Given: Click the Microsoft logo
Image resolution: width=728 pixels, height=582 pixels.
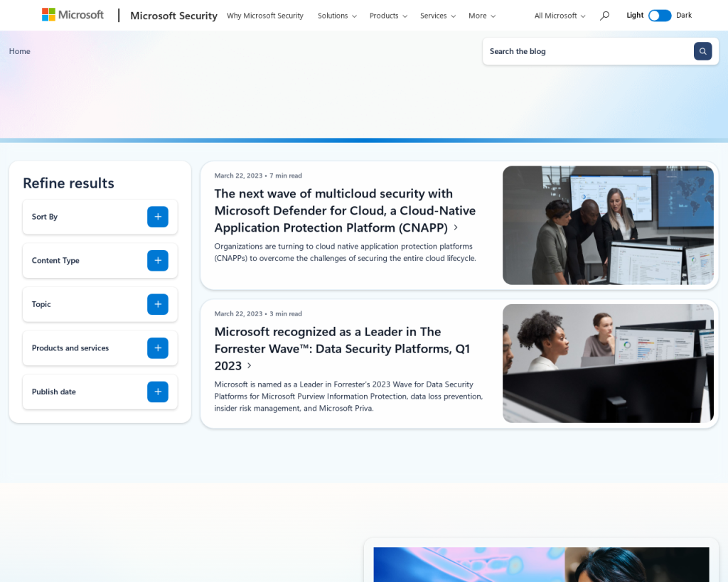Looking at the screenshot, I should point(73,15).
